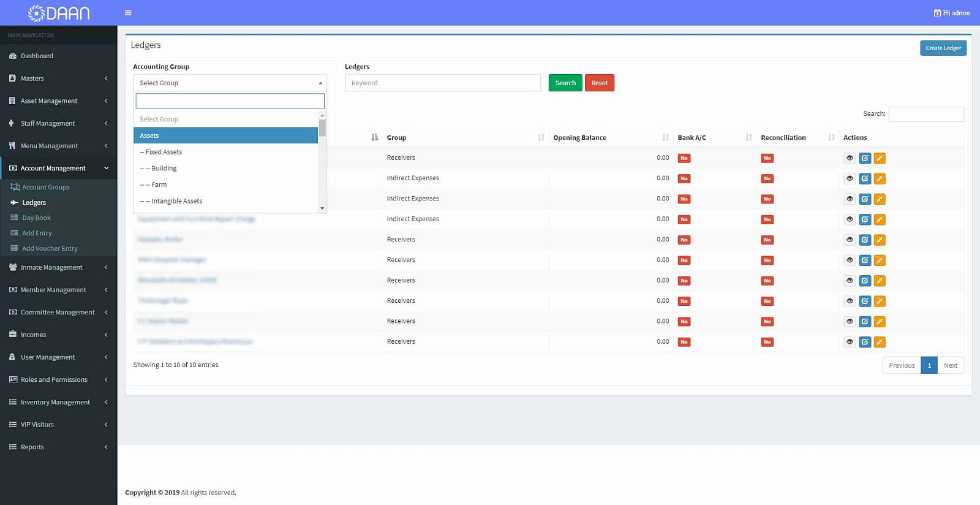The width and height of the screenshot is (980, 505).
Task: Click the eye icon in last table row
Action: point(850,342)
